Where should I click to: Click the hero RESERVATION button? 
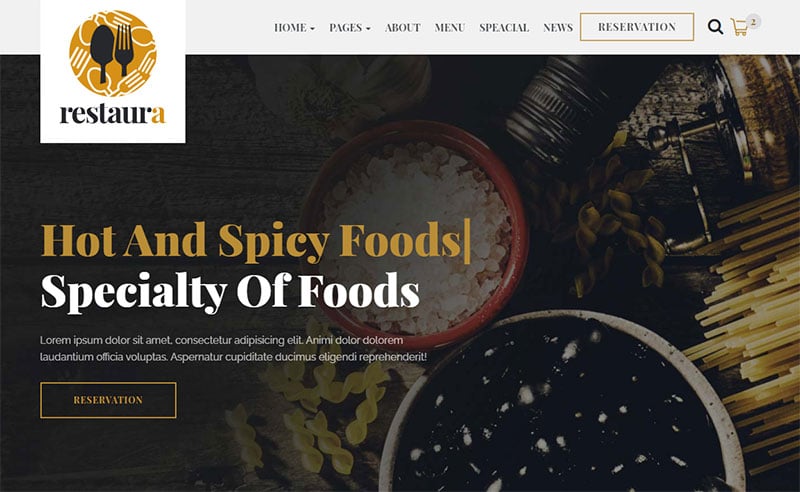108,400
